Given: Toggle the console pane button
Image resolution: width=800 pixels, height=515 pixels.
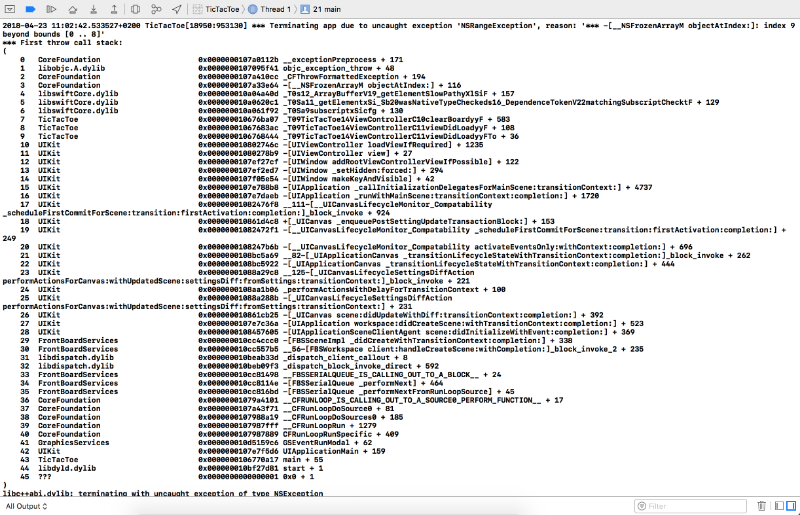Looking at the screenshot, I should pos(791,506).
